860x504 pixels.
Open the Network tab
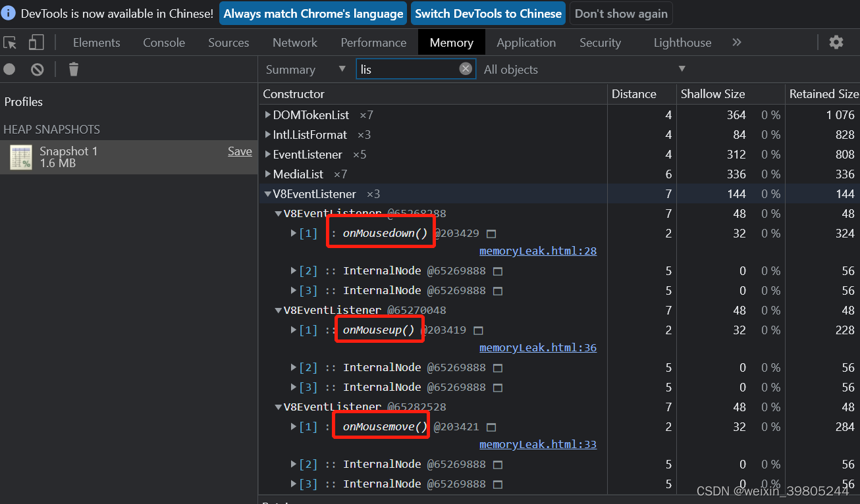[x=295, y=42]
